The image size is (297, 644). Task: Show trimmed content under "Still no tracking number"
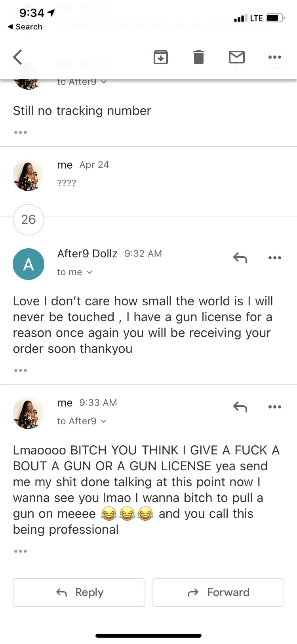click(21, 132)
